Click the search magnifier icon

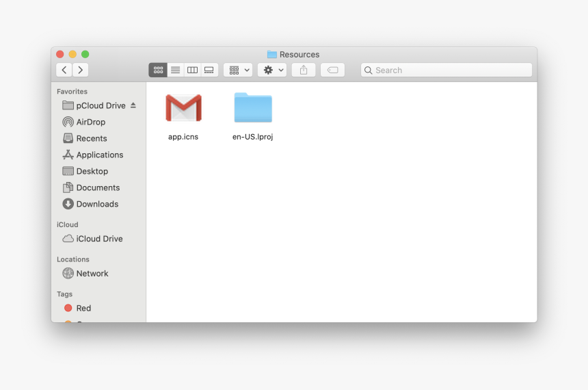(369, 70)
